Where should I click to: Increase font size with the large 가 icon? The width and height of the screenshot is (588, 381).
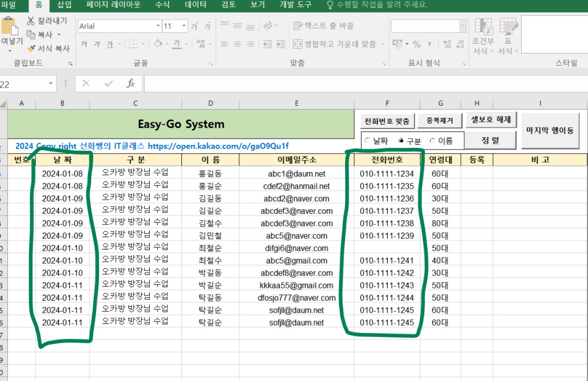point(194,26)
